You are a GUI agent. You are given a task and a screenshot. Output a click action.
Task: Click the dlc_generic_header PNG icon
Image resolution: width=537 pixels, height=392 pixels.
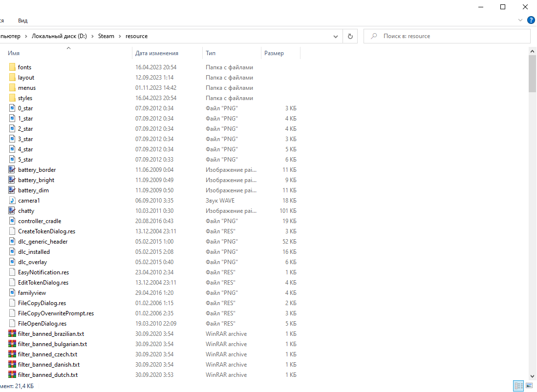[x=12, y=242]
